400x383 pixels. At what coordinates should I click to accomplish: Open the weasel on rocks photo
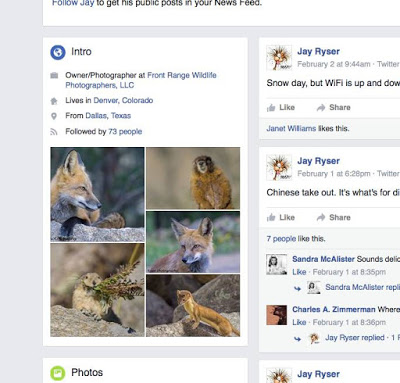(x=193, y=305)
